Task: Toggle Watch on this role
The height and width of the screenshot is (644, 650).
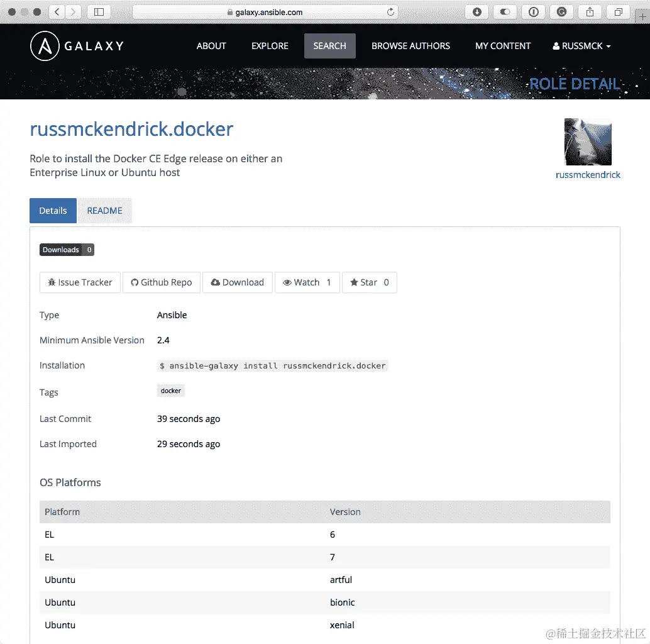Action: [x=307, y=282]
